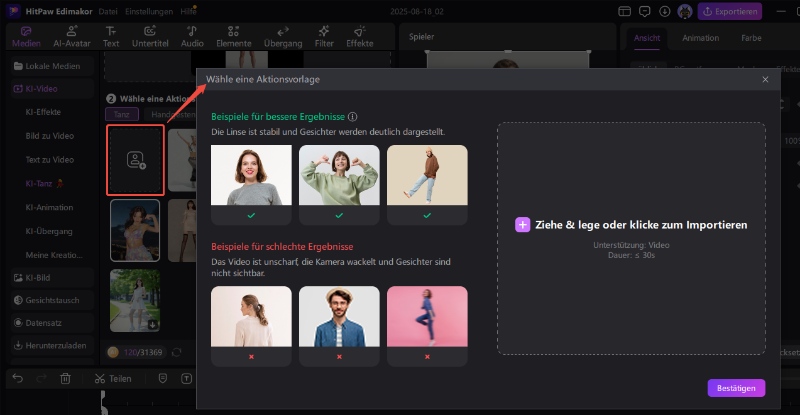The image size is (800, 415).
Task: Click the marker shield icon in timeline toolbar
Action: (x=163, y=378)
